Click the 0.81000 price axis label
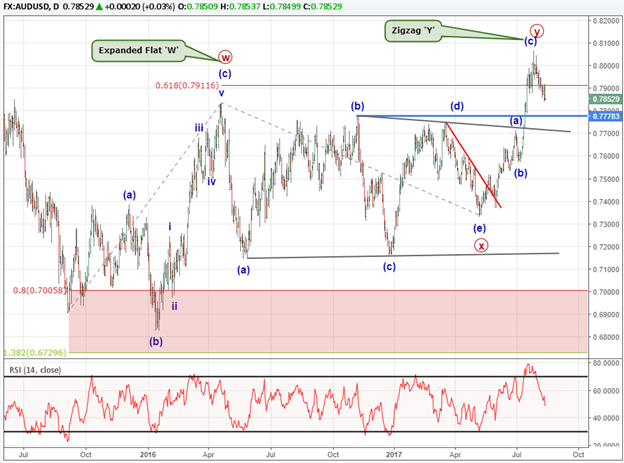The image size is (624, 463). (x=606, y=43)
